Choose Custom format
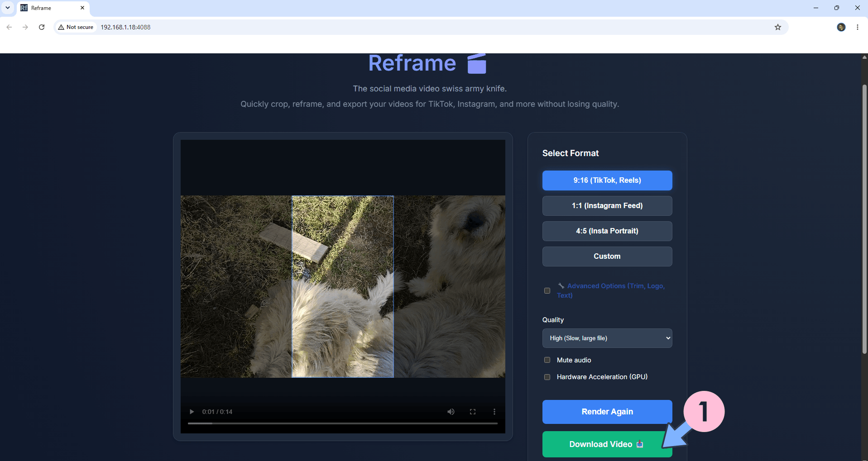868x461 pixels. pyautogui.click(x=607, y=257)
